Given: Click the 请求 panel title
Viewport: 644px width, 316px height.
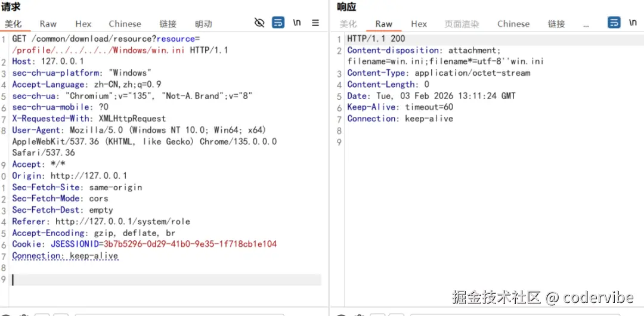Looking at the screenshot, I should click(11, 7).
